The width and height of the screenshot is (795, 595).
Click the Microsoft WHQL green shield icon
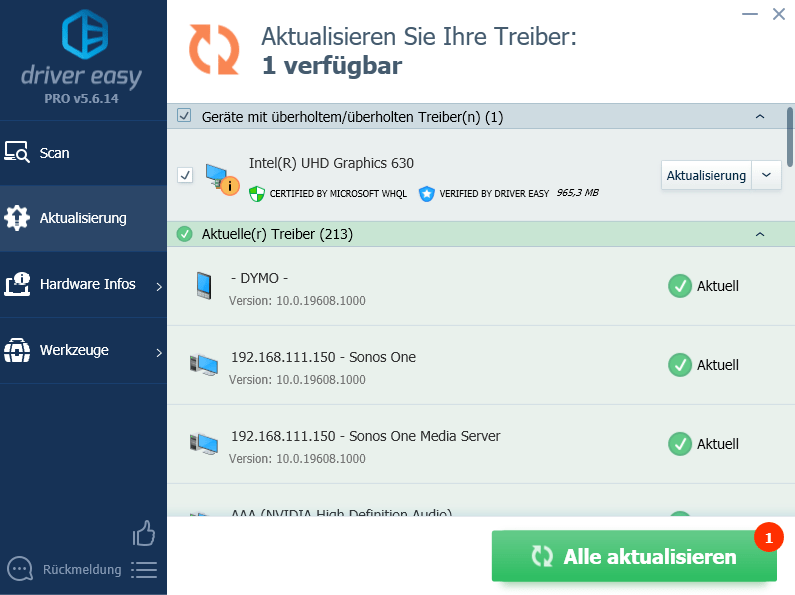pos(257,194)
